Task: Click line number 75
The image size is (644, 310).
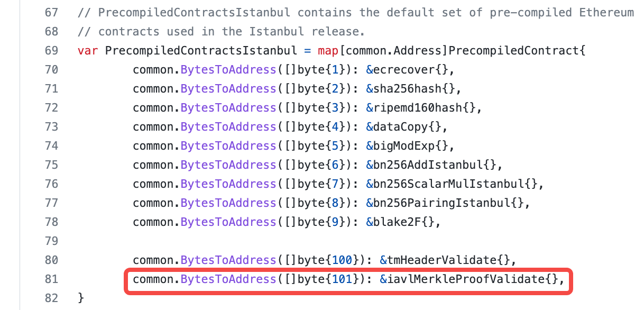Action: click(51, 165)
